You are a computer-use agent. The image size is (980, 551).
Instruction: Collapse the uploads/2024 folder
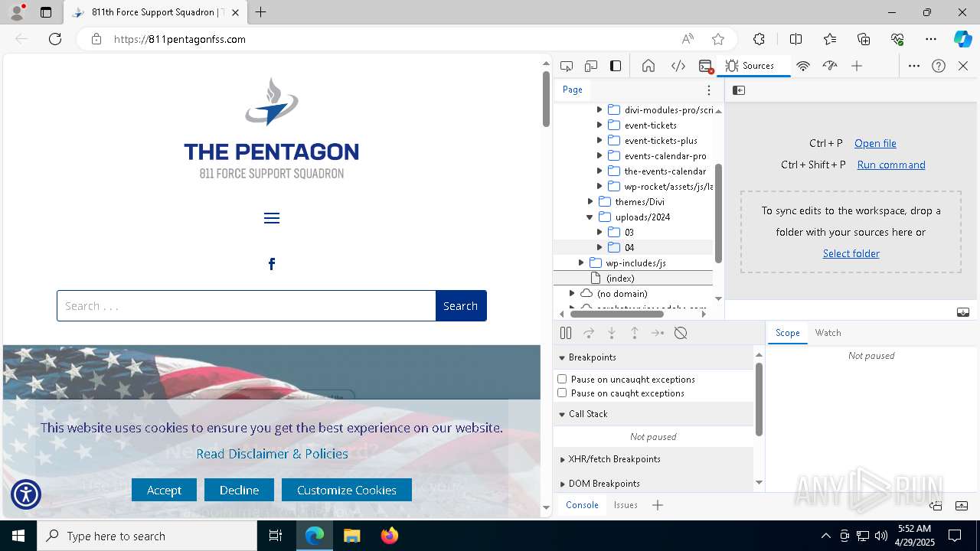[590, 217]
